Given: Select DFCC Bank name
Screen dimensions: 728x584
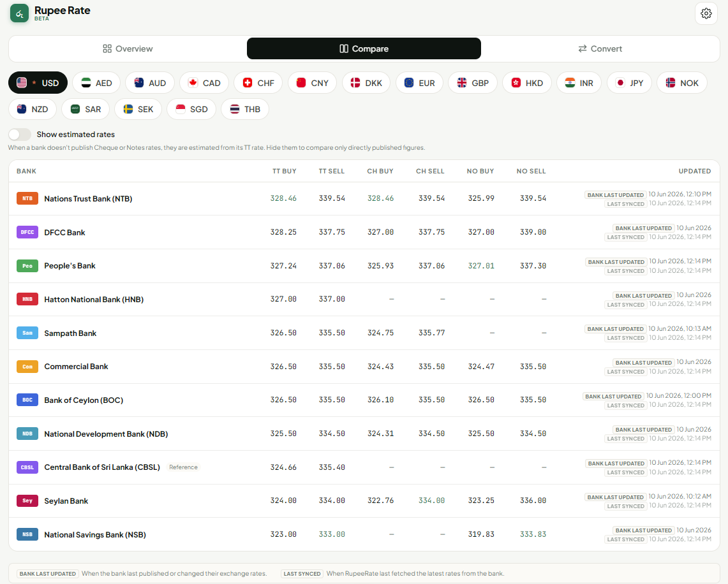Looking at the screenshot, I should point(64,233).
